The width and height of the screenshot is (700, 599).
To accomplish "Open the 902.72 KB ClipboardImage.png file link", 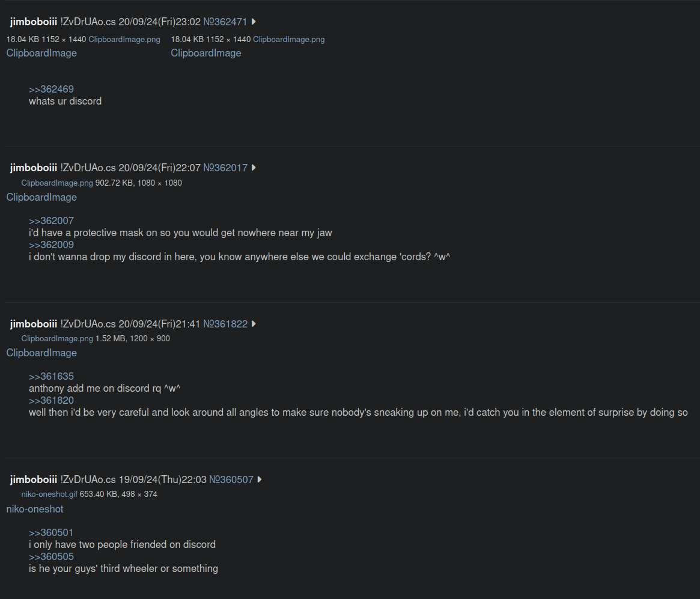I will 57,183.
